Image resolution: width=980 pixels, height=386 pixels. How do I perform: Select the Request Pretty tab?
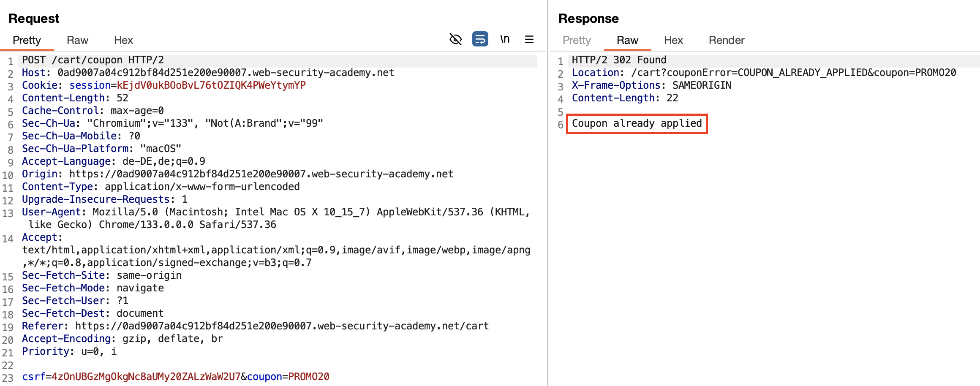[x=27, y=40]
